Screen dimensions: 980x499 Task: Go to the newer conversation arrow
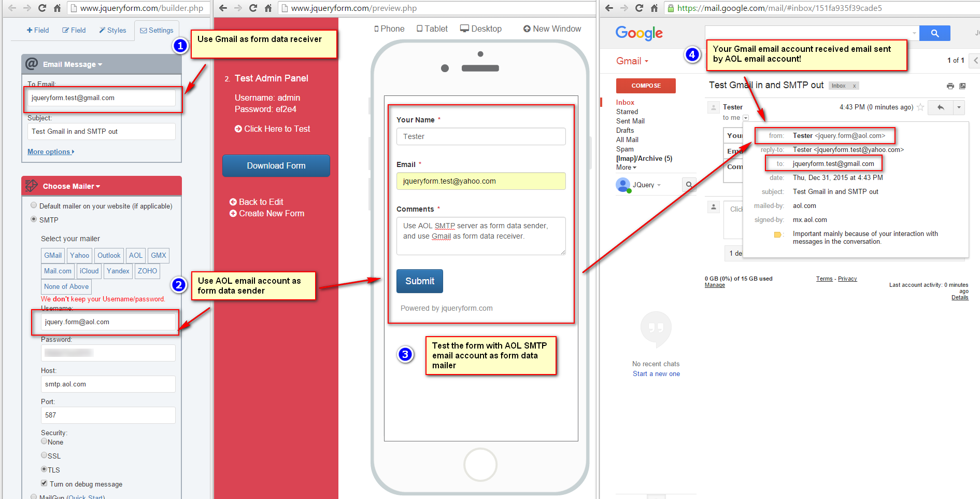(x=975, y=60)
